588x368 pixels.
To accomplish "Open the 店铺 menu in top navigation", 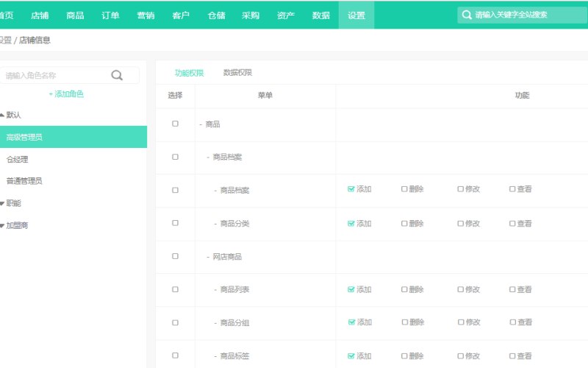I will click(40, 15).
